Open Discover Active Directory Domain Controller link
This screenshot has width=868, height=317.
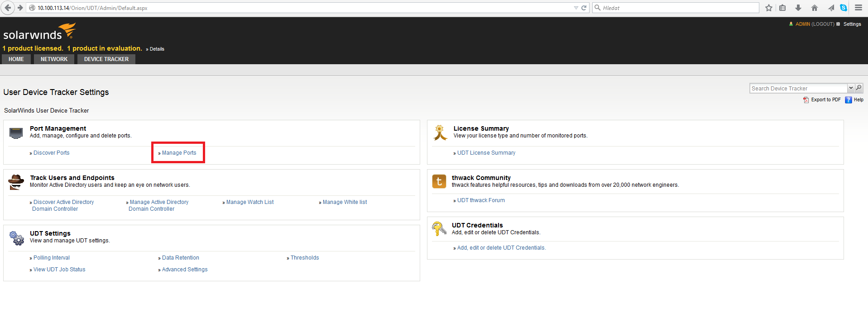63,205
